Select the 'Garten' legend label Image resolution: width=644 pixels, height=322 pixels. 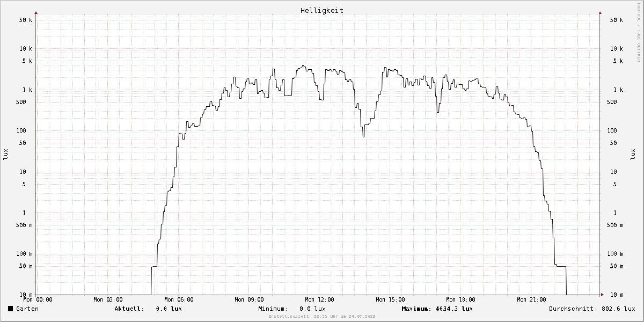(x=27, y=309)
